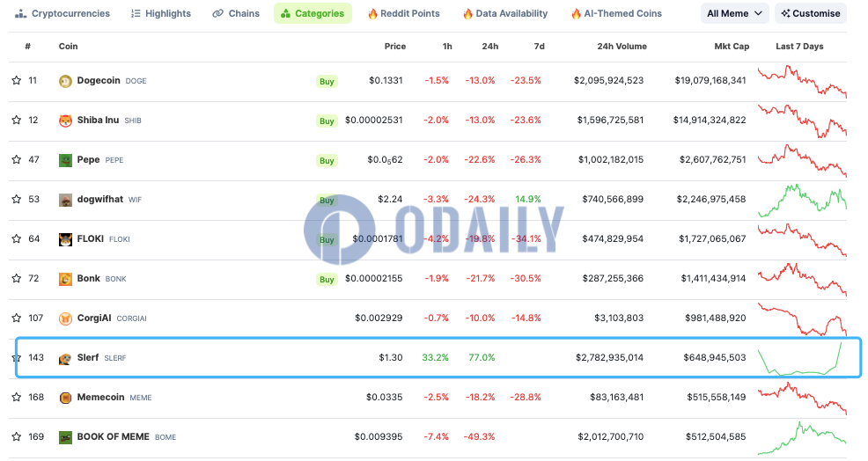Click the Shiba Inu coin logo
Screen dimensions: 868x461
click(x=65, y=121)
